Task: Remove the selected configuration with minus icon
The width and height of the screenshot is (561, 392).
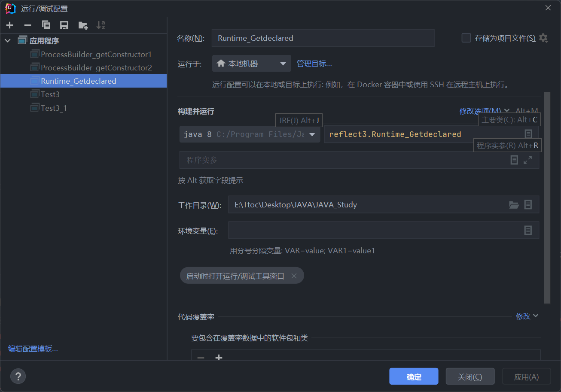Action: coord(27,25)
